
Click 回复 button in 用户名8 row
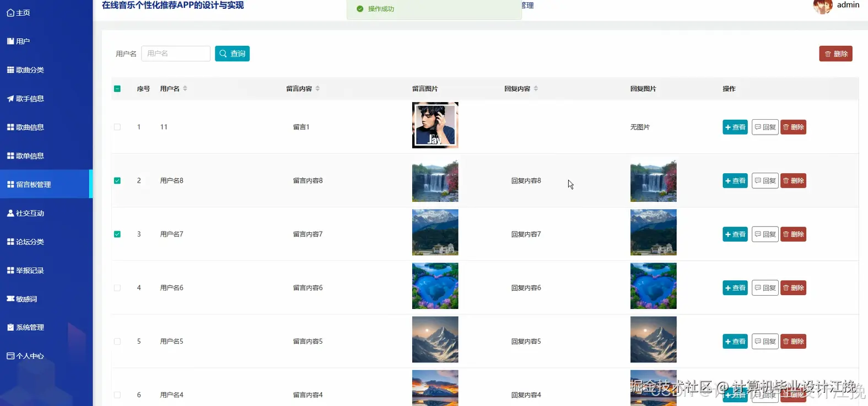[765, 180]
